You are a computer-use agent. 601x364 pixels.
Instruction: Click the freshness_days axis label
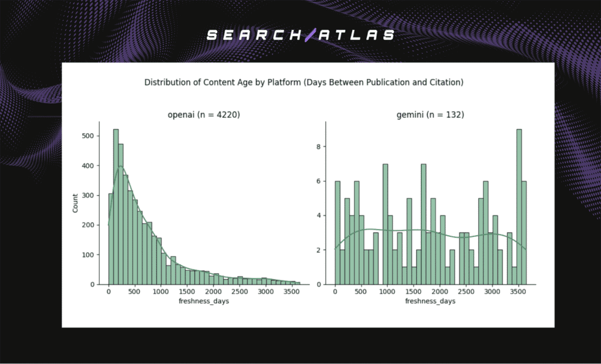tap(204, 301)
